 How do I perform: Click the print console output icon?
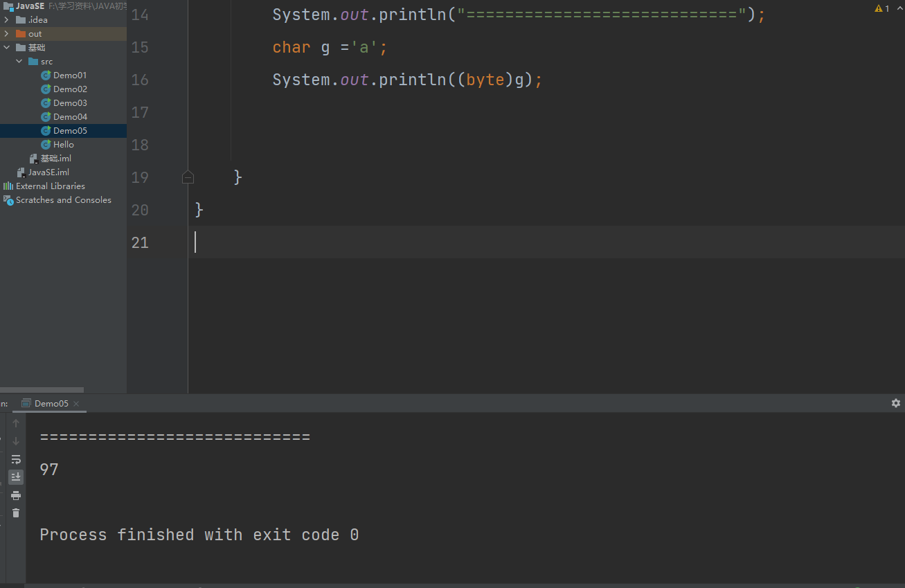(16, 495)
